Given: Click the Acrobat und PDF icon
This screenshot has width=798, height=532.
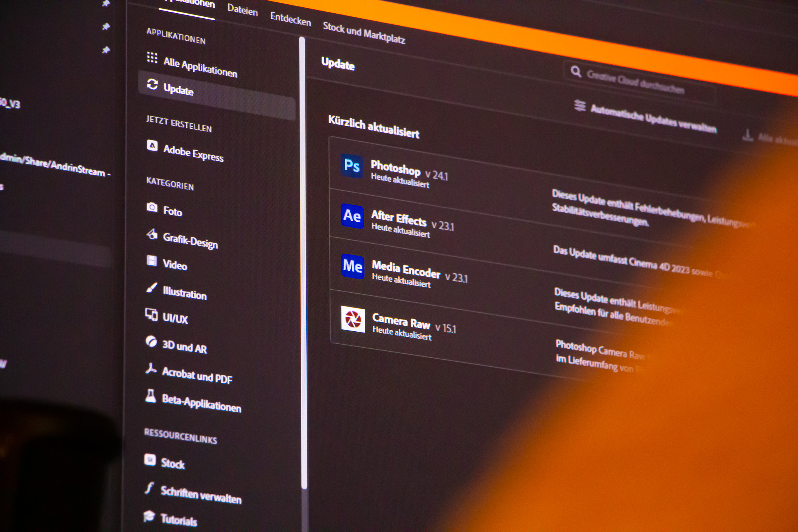Looking at the screenshot, I should click(x=151, y=368).
